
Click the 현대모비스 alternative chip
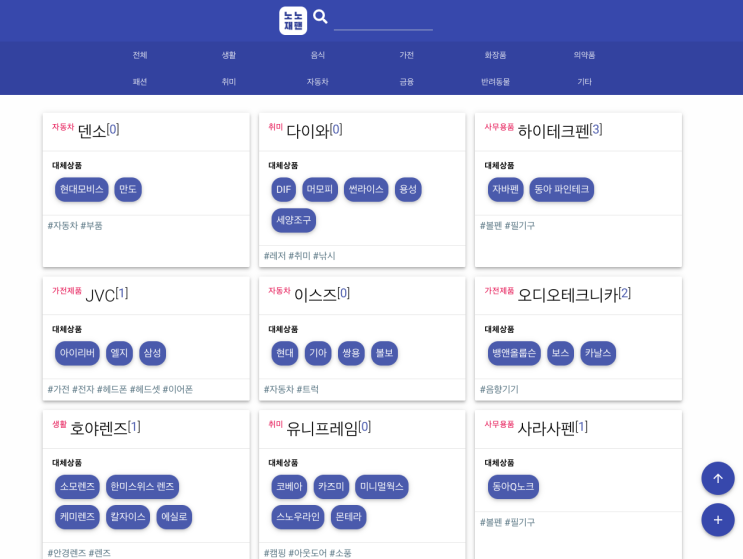[x=82, y=189]
